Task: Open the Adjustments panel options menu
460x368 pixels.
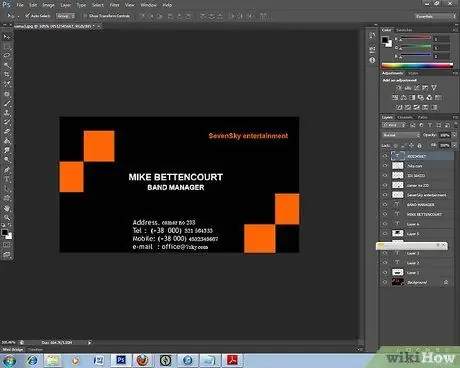Action: click(x=455, y=73)
